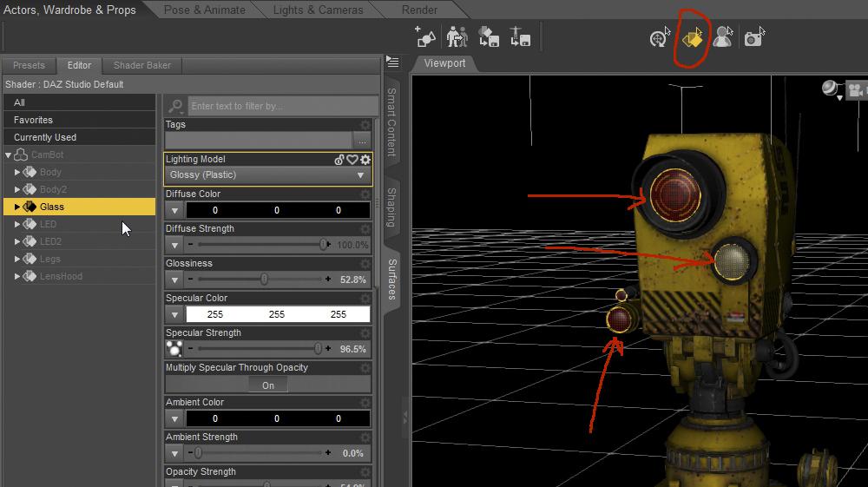868x487 pixels.
Task: Switch to Pose & Animate tab
Action: tap(204, 10)
